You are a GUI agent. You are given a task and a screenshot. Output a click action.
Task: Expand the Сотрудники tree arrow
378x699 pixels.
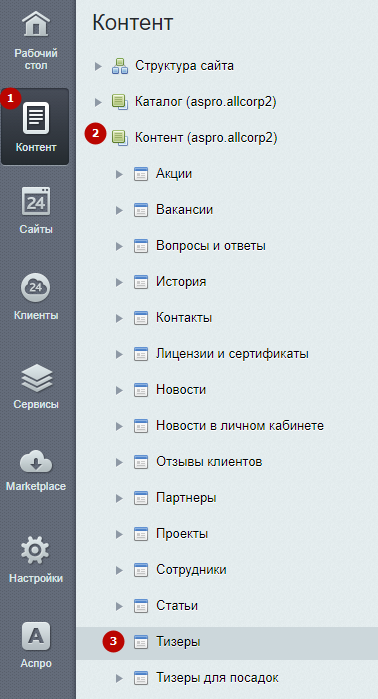pyautogui.click(x=119, y=570)
